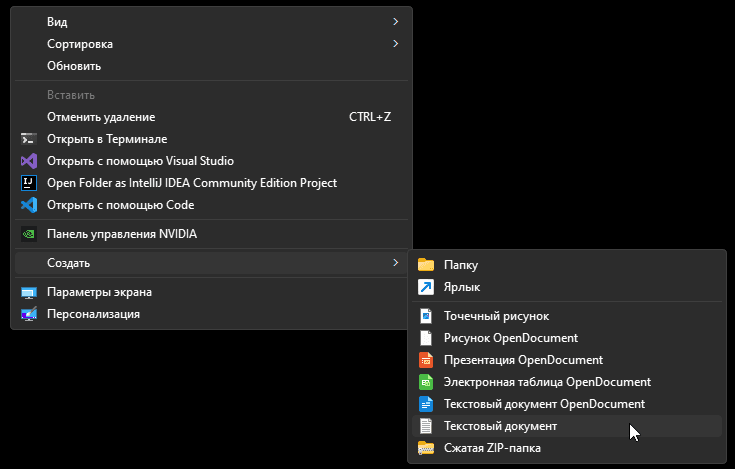This screenshot has height=469, width=735.
Task: Click the shortcut arrow icon for Ярлык
Action: [x=426, y=287]
